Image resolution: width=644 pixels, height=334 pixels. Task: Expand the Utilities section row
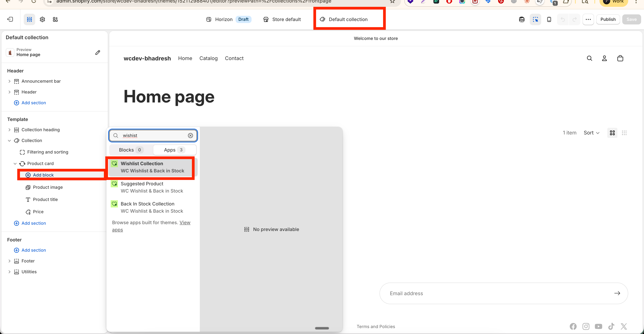(x=9, y=271)
